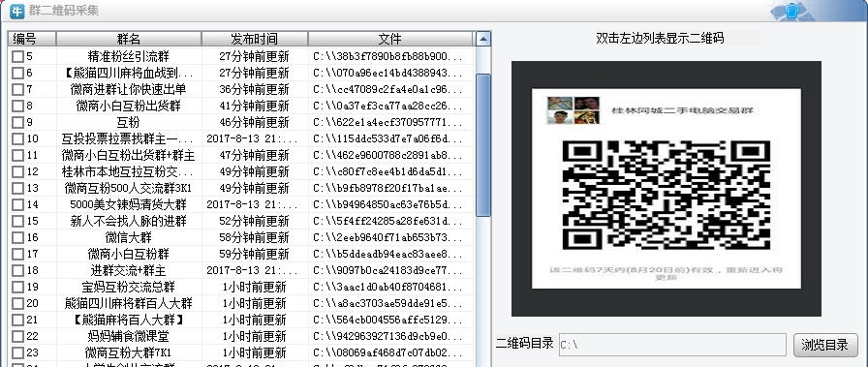868x367 pixels.
Task: Click the shirt skin icon at top right
Action: coord(792,11)
